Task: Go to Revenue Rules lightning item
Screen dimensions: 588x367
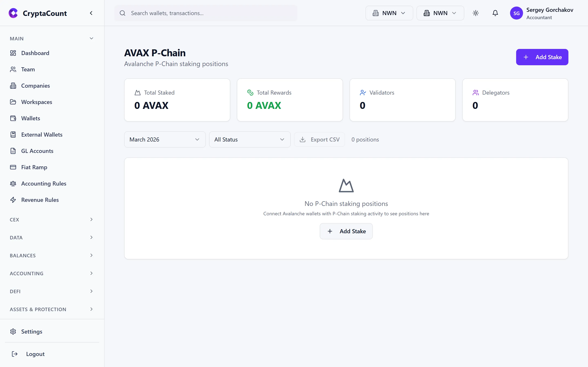Action: [x=40, y=200]
